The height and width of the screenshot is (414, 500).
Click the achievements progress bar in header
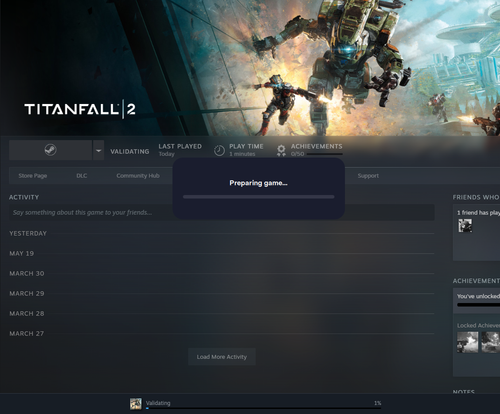(325, 154)
